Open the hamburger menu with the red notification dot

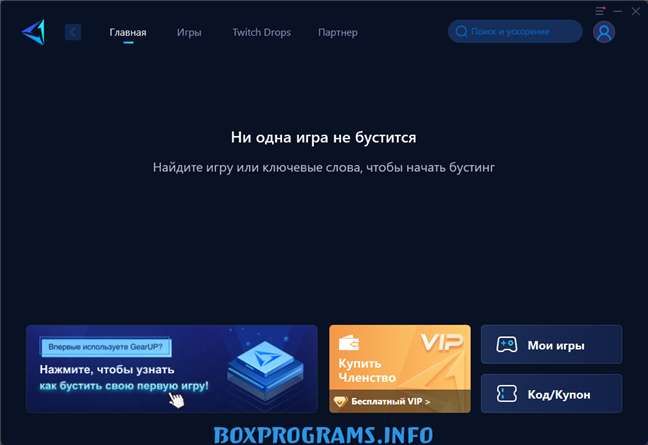[x=600, y=11]
